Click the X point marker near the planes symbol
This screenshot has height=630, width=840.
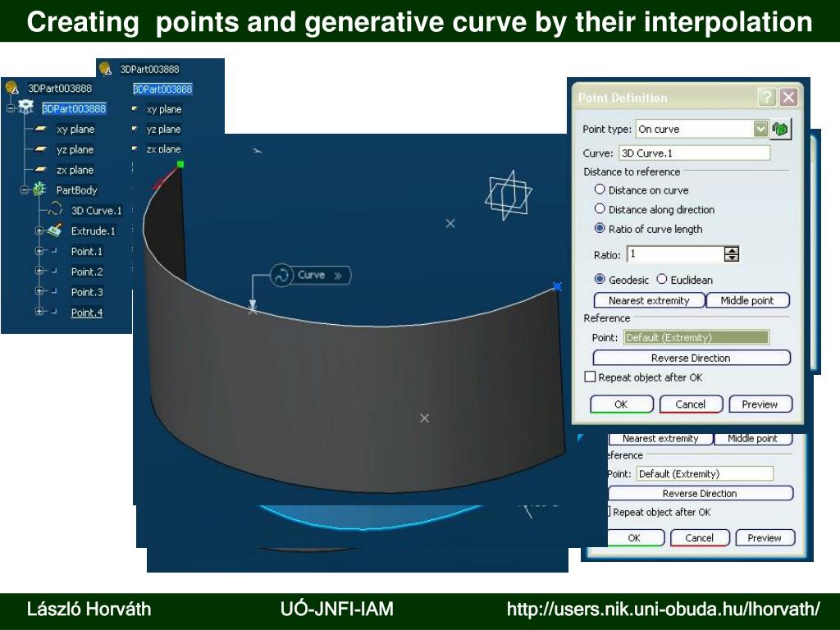(450, 223)
